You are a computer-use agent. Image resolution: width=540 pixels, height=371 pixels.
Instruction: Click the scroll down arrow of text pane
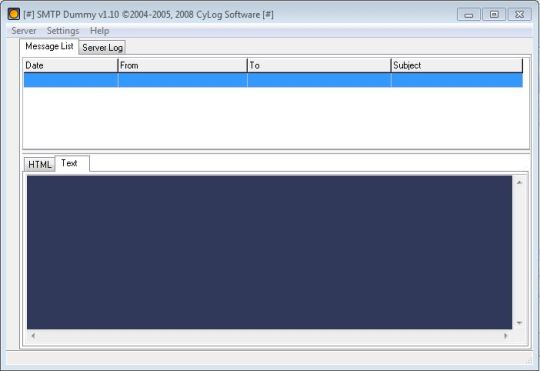[519, 323]
